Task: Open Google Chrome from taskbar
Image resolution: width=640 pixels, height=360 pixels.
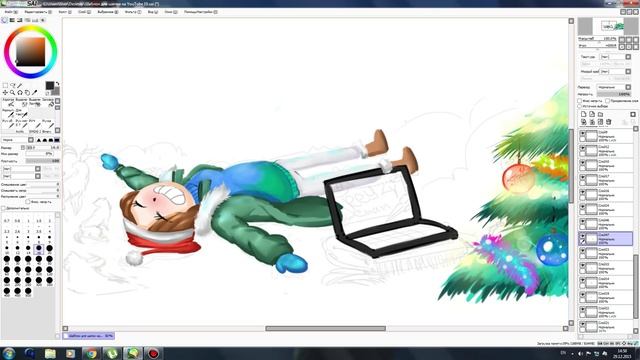Action: pos(91,353)
